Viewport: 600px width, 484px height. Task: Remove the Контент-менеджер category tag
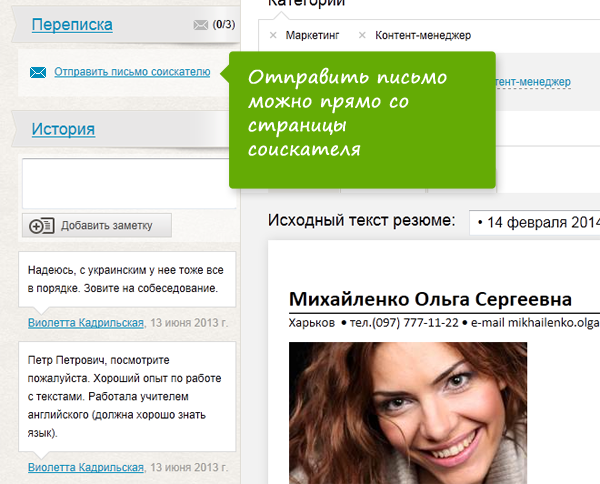click(362, 35)
